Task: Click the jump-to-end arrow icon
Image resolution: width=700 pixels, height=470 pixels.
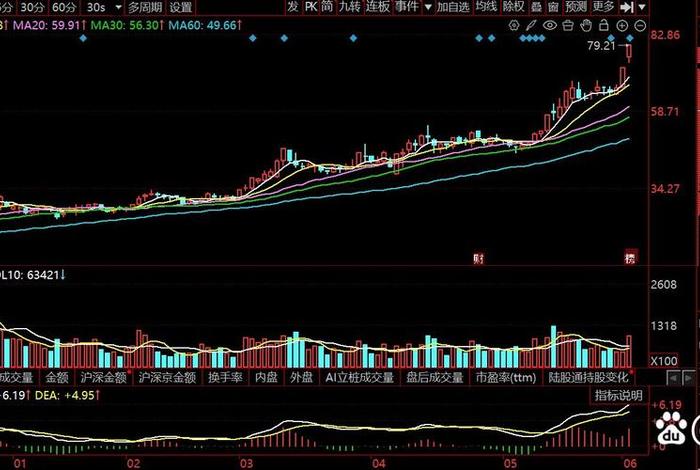Action: click(627, 6)
